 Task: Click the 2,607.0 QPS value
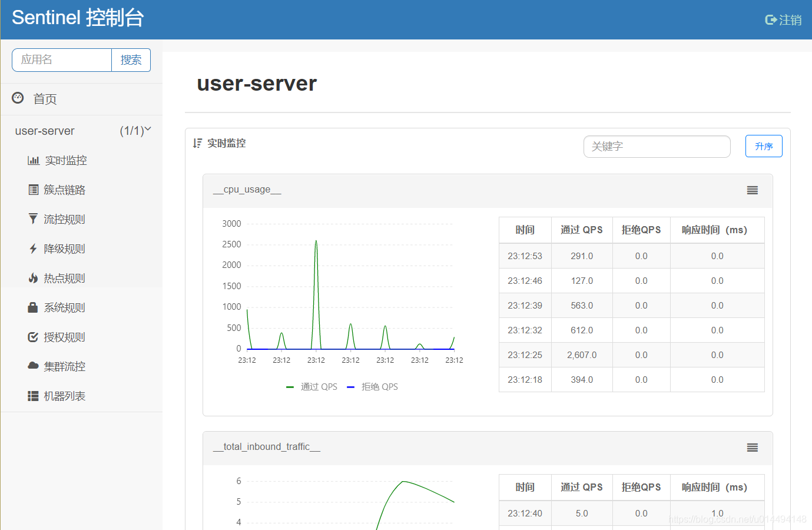(x=582, y=355)
